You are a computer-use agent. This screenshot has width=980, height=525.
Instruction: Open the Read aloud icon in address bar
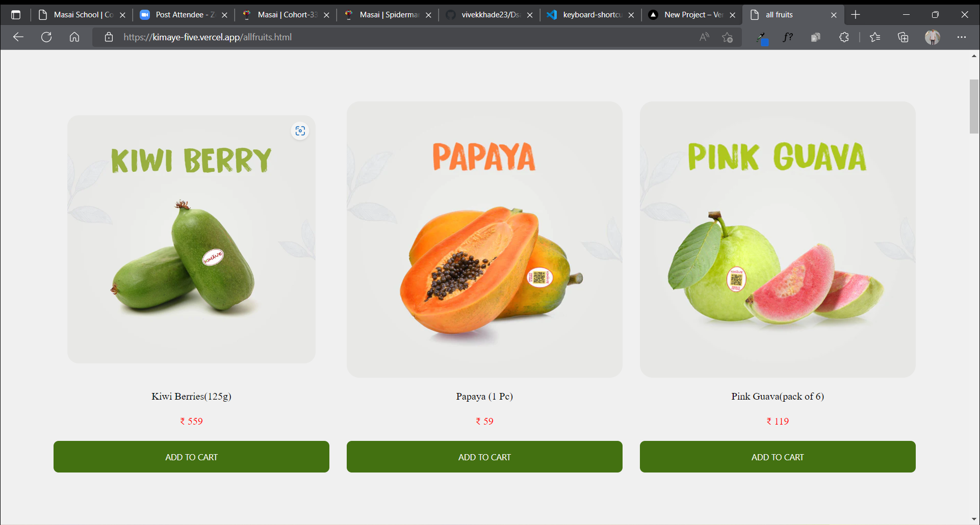704,37
